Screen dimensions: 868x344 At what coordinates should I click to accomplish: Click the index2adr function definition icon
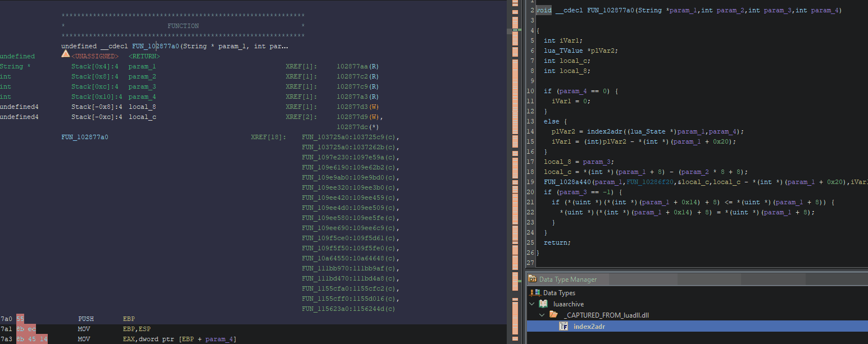[563, 326]
